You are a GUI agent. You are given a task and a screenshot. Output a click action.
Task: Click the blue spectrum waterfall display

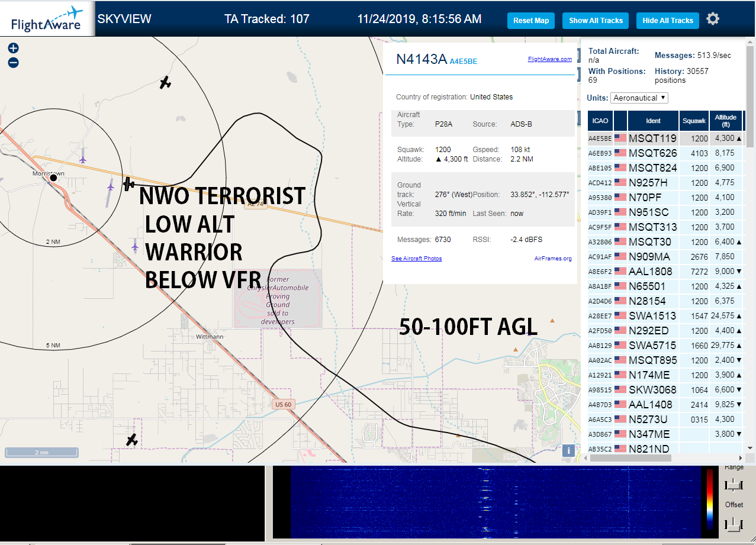pyautogui.click(x=494, y=502)
